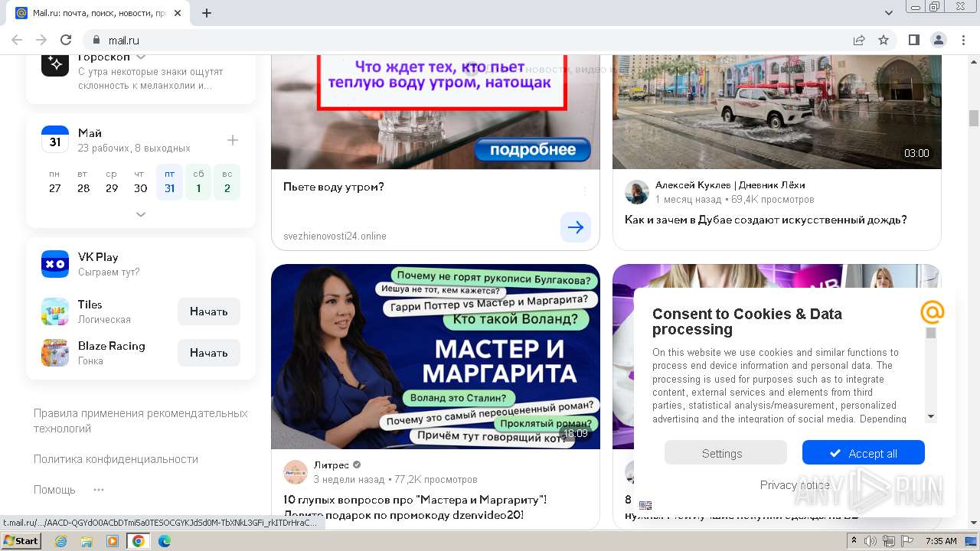Viewport: 980px width, 551px height.
Task: Bookmark this page with star icon
Action: [884, 40]
